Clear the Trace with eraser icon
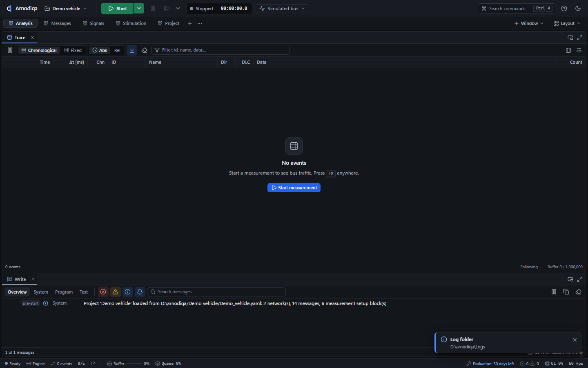Image resolution: width=588 pixels, height=368 pixels. [144, 50]
